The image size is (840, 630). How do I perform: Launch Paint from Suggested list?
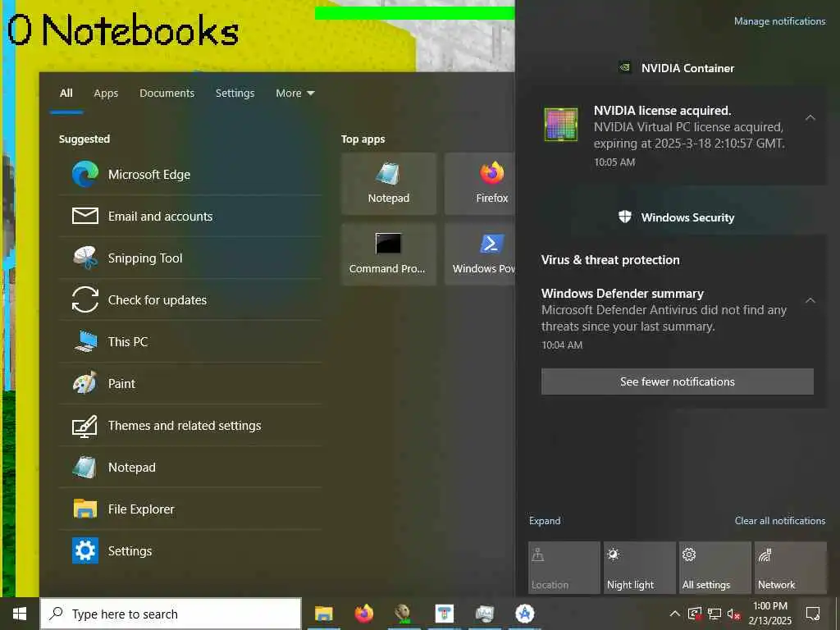tap(190, 384)
